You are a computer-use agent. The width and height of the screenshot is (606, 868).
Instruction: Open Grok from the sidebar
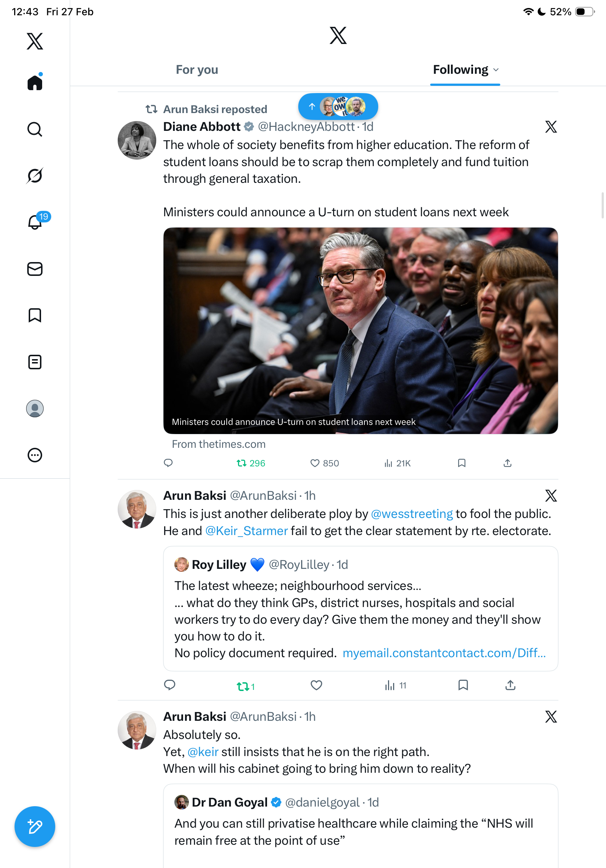pos(35,176)
